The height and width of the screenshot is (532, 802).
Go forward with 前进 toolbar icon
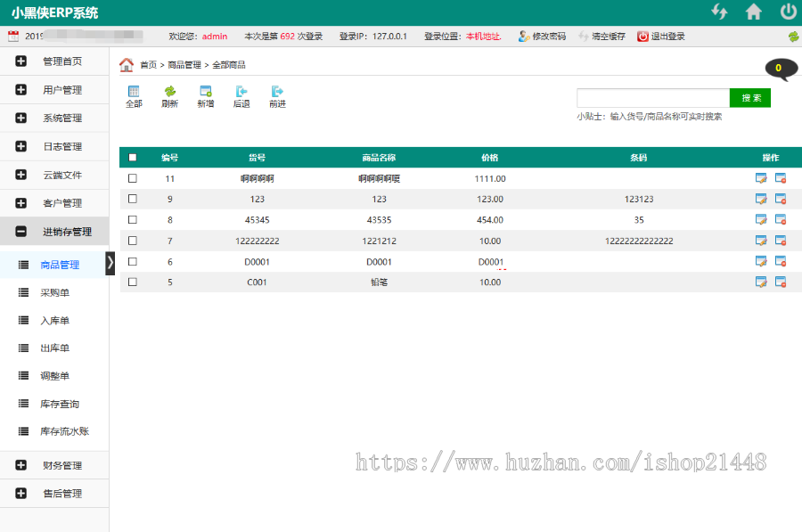[x=277, y=96]
